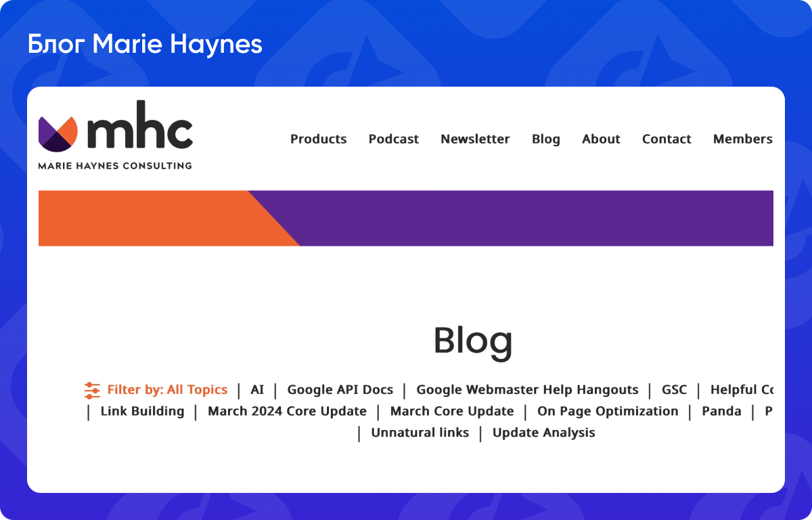
Task: Filter by On Page Optimization
Action: coord(608,411)
